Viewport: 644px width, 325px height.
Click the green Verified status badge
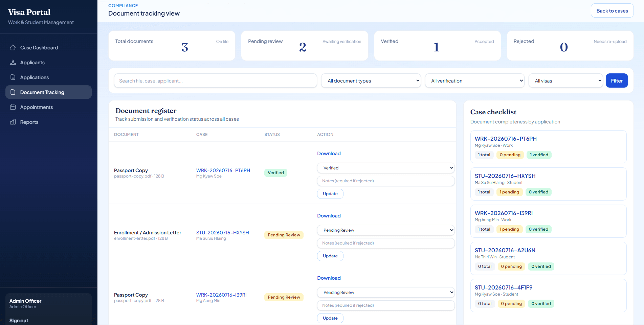point(276,173)
